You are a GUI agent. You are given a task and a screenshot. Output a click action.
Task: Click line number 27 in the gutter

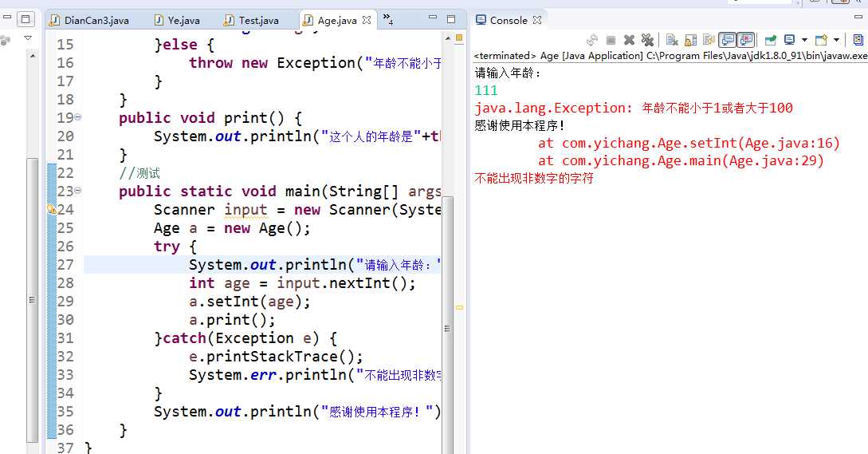(65, 264)
